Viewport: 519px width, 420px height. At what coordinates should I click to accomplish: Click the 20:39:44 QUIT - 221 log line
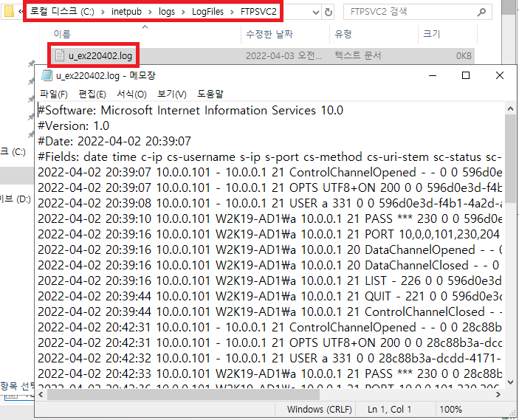[269, 296]
